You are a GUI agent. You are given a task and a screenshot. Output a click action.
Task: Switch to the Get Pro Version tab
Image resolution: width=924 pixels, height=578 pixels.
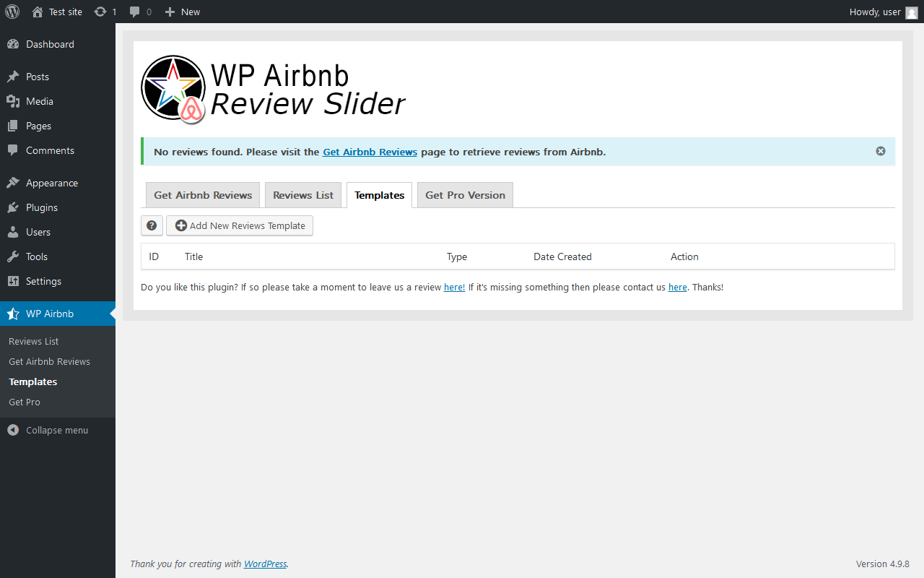click(x=465, y=195)
